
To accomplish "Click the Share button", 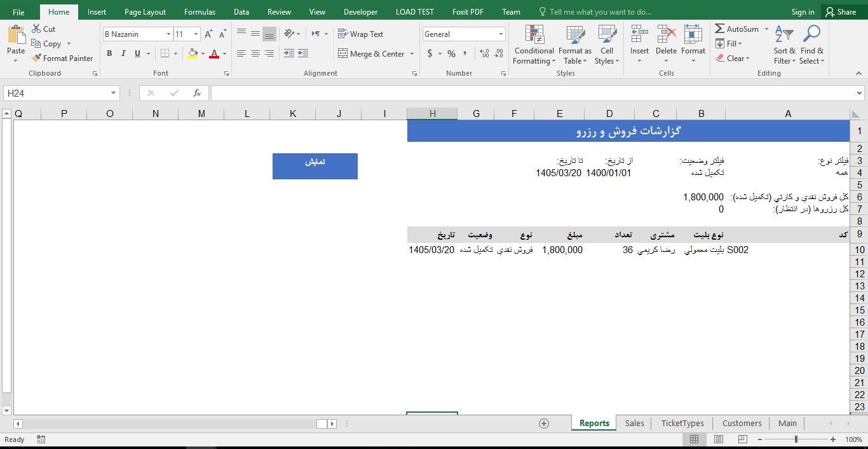I will click(x=841, y=12).
